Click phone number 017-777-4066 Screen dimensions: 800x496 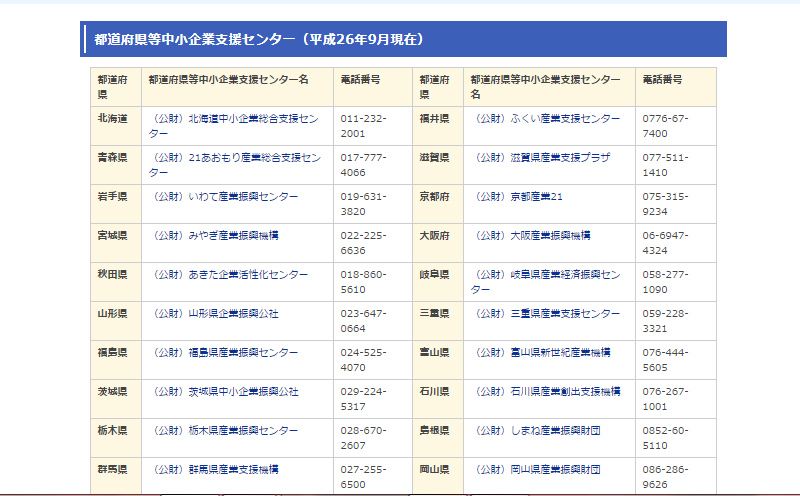(x=363, y=165)
